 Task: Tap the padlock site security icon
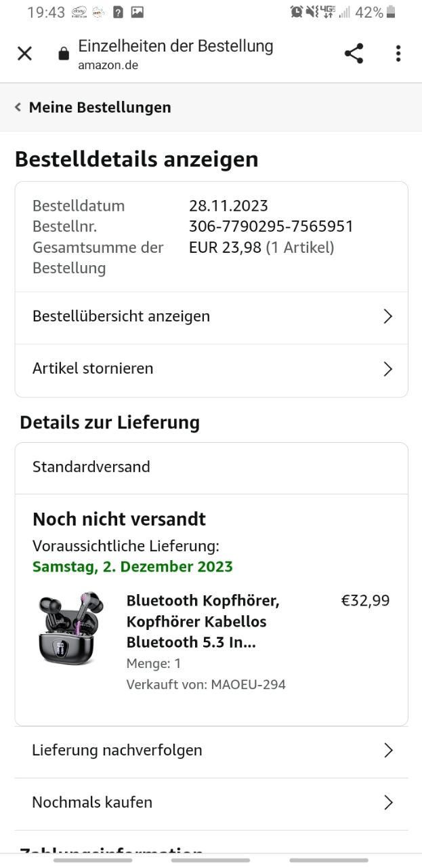64,54
